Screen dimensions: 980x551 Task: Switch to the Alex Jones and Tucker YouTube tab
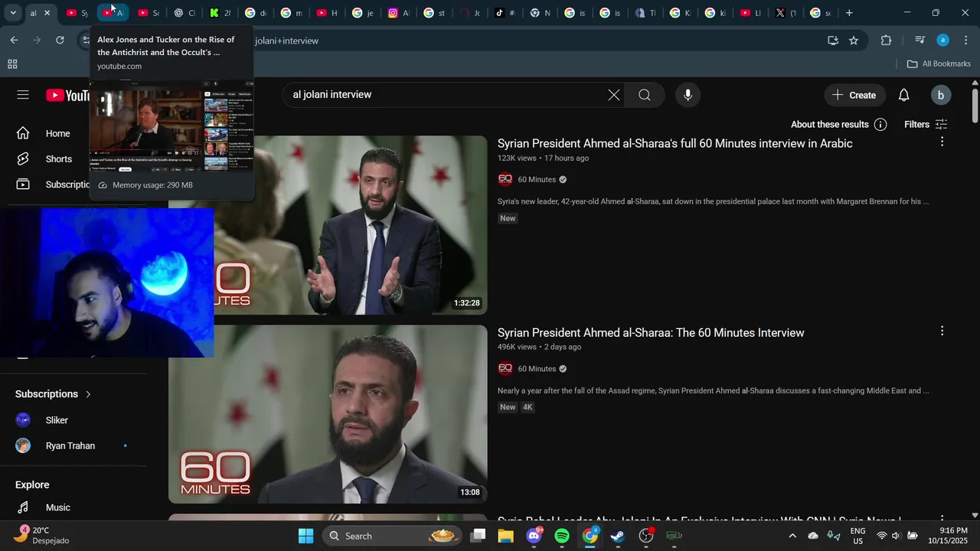[x=113, y=13]
